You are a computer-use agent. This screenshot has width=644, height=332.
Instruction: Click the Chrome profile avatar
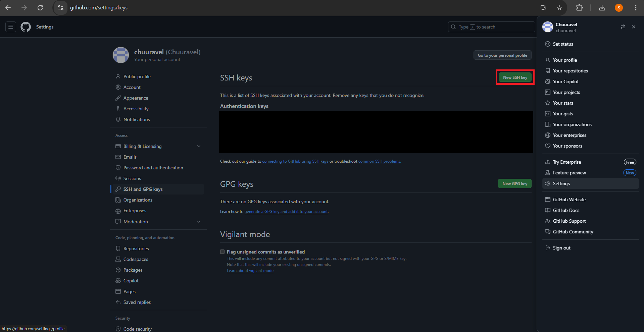(619, 8)
